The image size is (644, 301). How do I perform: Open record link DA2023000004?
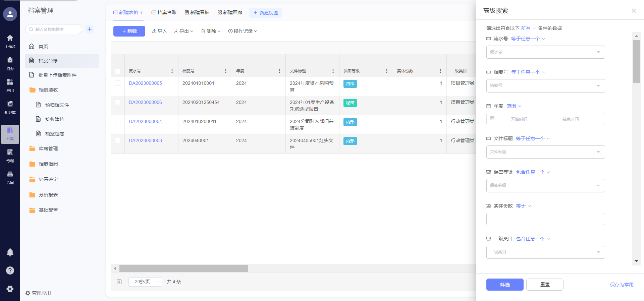click(145, 121)
